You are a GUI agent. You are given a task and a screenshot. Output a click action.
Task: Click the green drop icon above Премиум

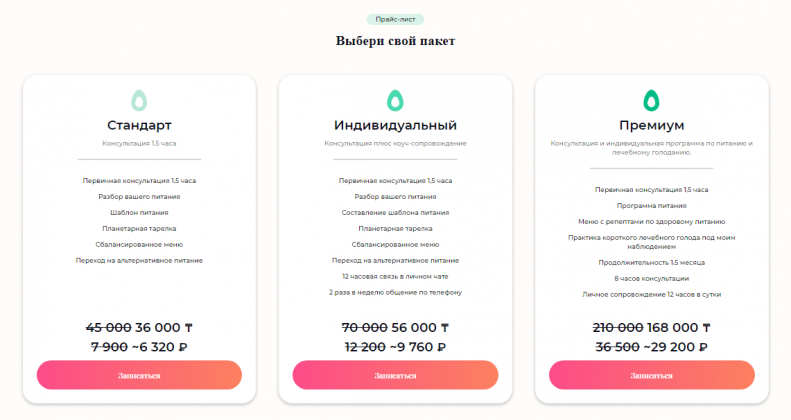651,100
